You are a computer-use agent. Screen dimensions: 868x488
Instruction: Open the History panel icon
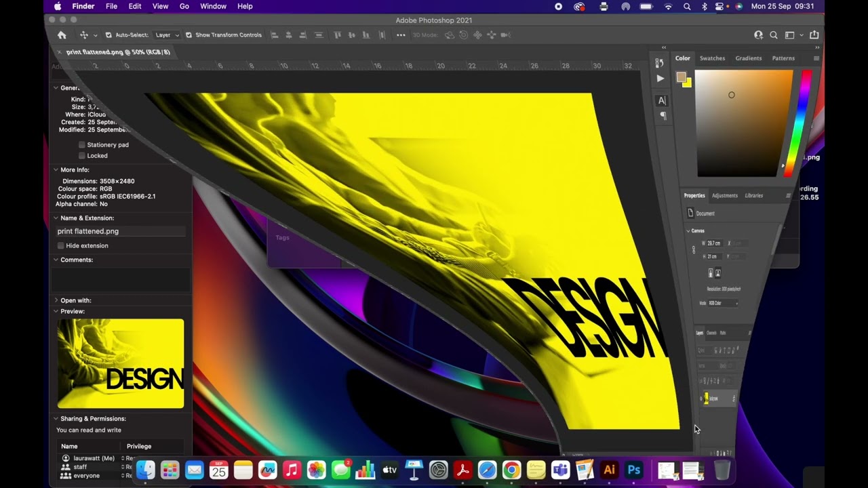[x=659, y=63]
